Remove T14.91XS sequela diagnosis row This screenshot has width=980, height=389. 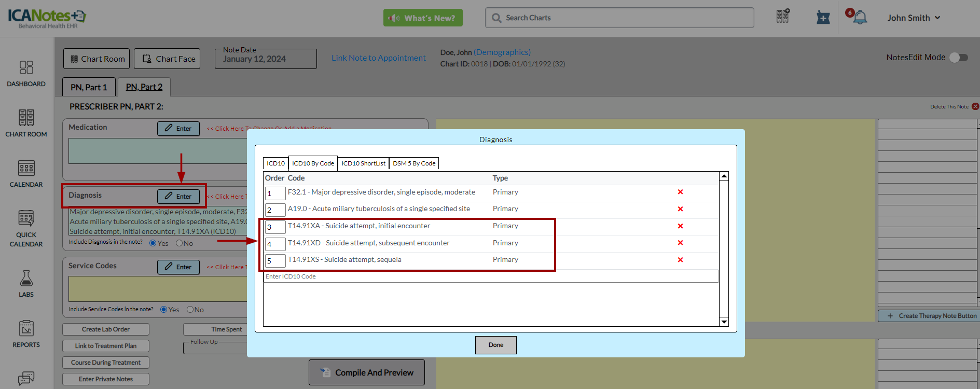click(680, 260)
